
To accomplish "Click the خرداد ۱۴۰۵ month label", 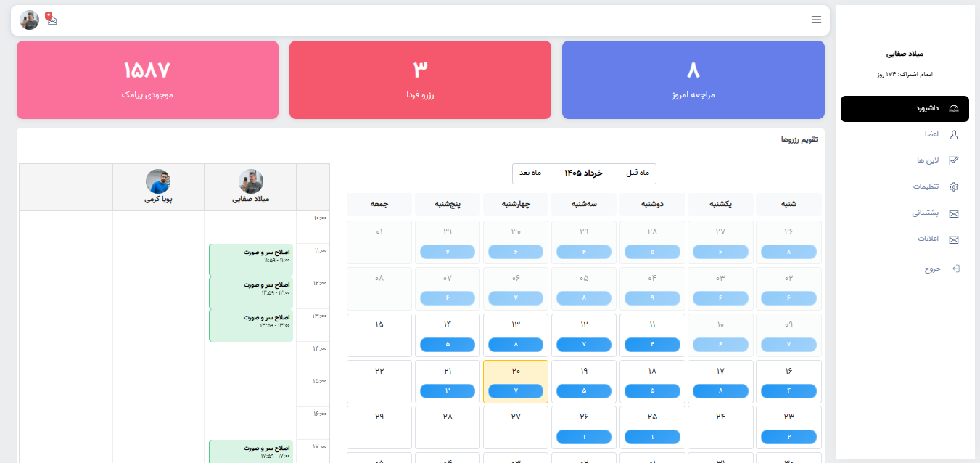I will pyautogui.click(x=584, y=173).
